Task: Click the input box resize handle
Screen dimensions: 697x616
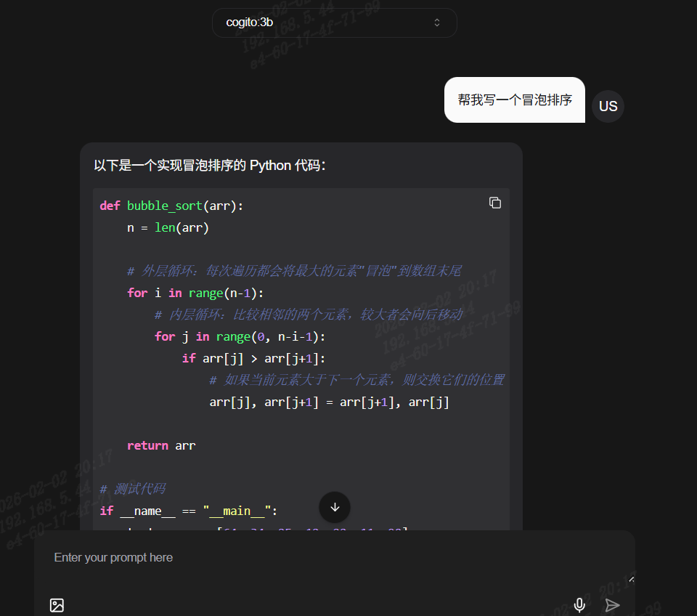Action: 630,579
